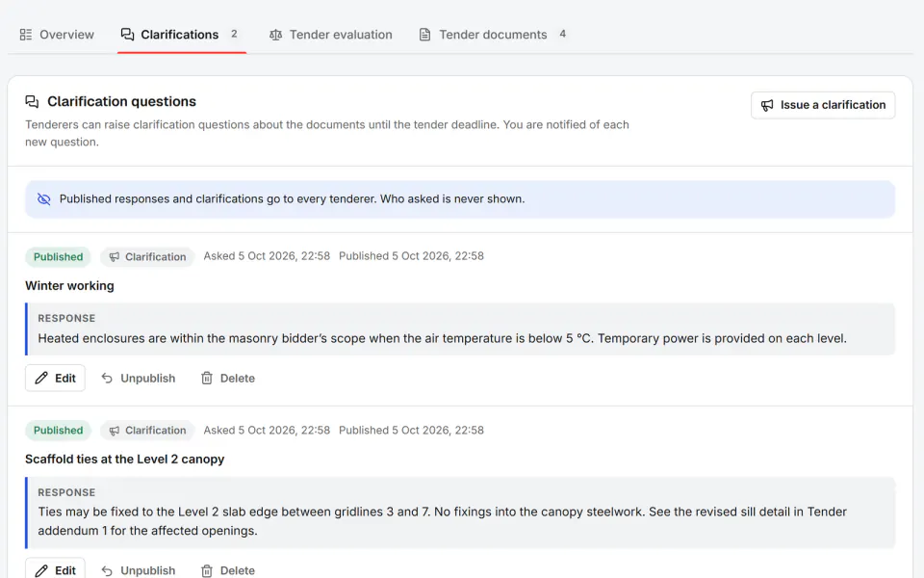Click Issue a clarification button

[823, 105]
